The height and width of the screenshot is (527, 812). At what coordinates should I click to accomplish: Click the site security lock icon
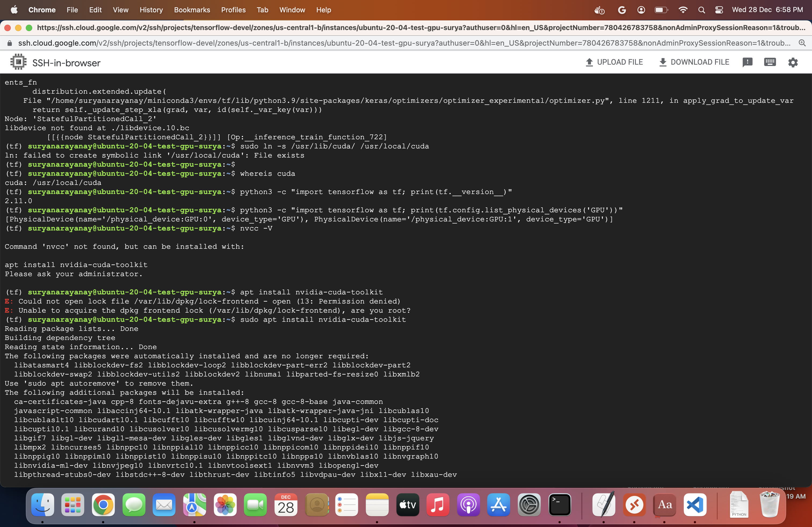(x=10, y=43)
